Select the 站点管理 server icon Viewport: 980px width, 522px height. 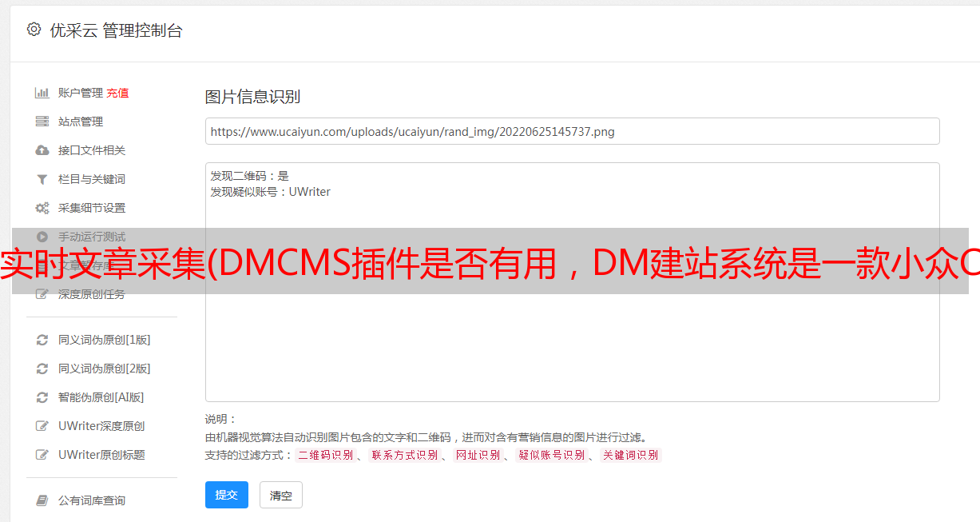(x=42, y=122)
